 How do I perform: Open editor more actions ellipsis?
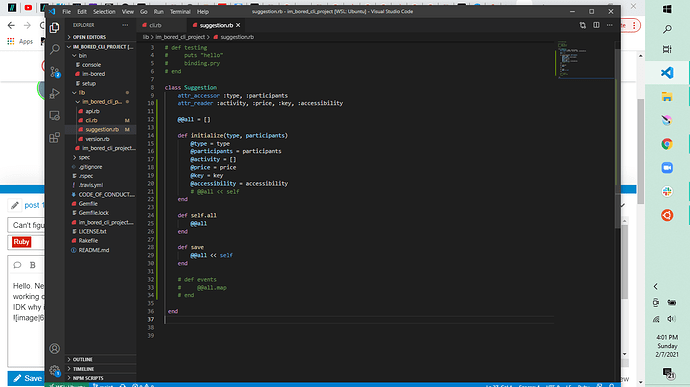pos(609,25)
